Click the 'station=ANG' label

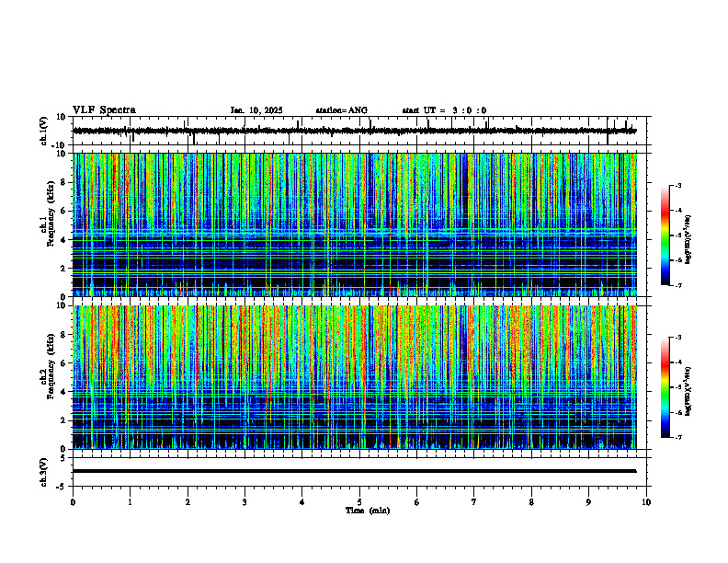[x=341, y=110]
